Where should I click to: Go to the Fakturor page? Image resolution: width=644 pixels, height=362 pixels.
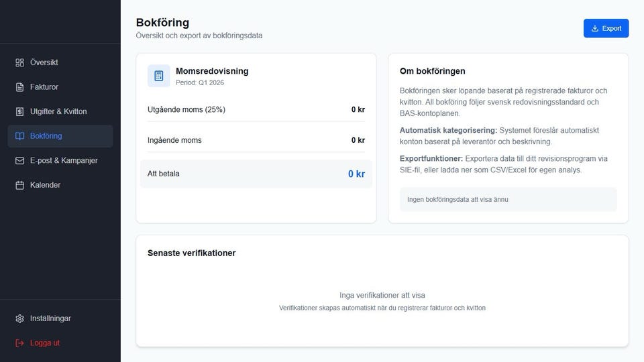pyautogui.click(x=44, y=87)
